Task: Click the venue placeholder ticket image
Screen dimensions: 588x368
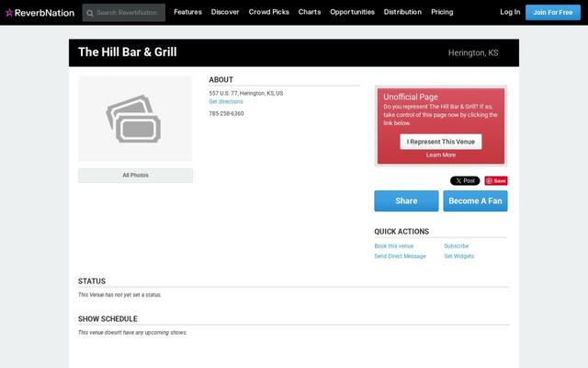Action: [134, 119]
